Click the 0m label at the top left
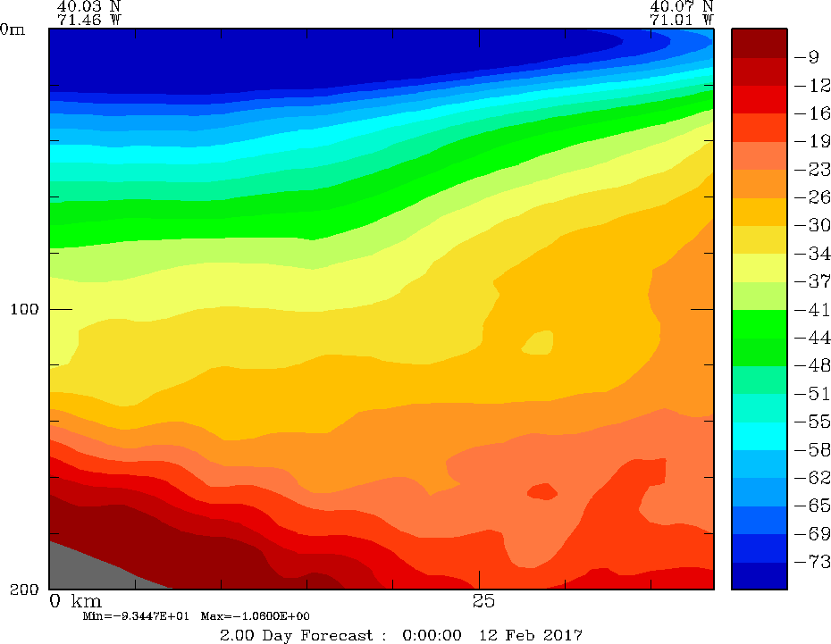 [13, 29]
